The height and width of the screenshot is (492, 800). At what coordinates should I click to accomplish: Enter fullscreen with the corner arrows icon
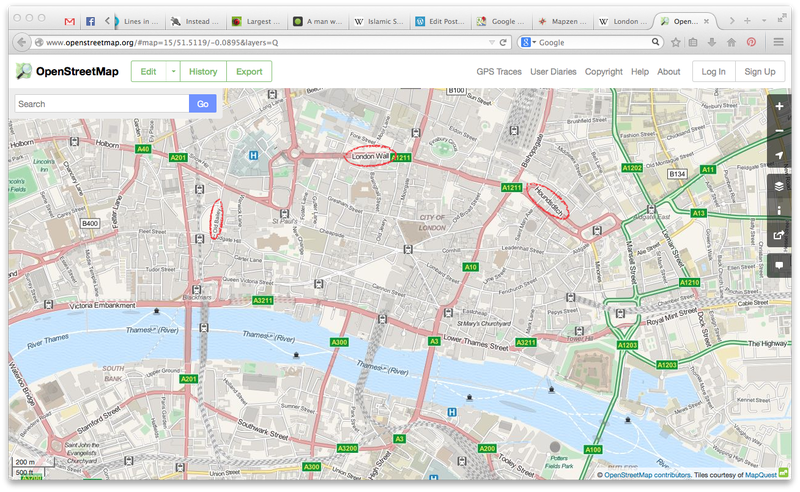click(x=782, y=19)
